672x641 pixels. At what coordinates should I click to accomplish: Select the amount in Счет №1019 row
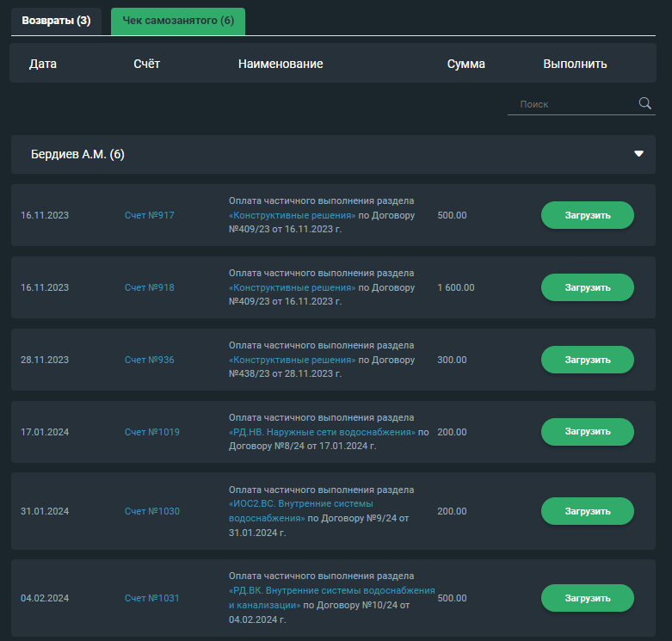(x=452, y=432)
